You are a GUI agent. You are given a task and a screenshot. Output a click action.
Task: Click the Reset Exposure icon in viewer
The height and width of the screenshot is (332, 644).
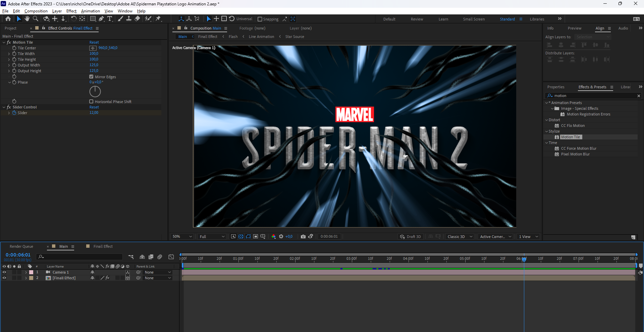[281, 237]
